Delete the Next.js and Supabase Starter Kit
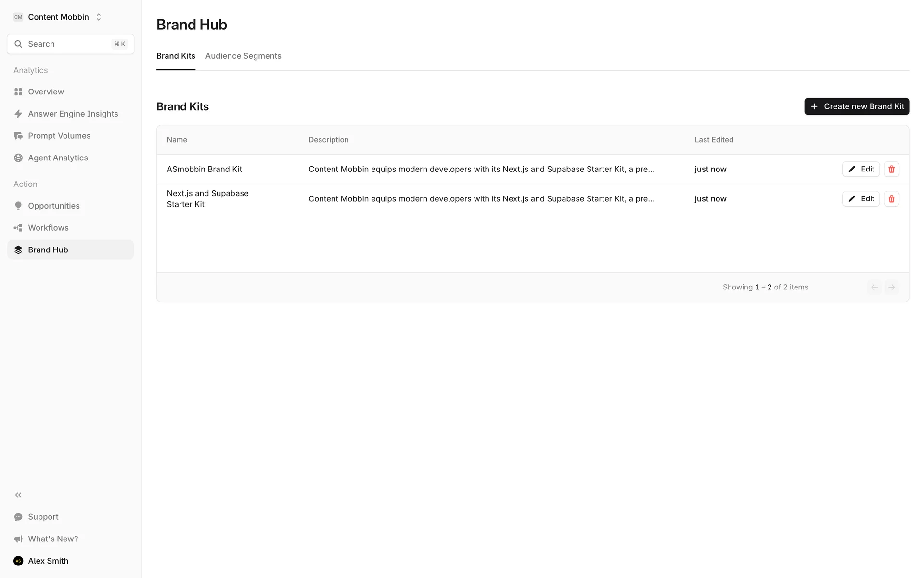924x578 pixels. 891,199
